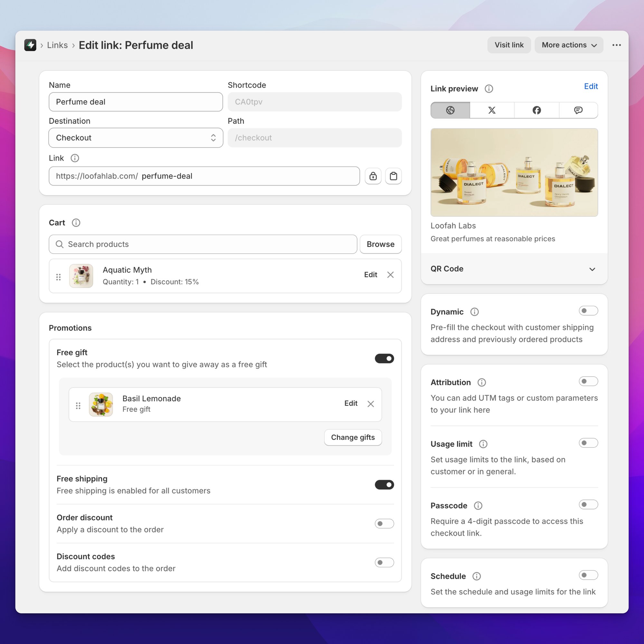Click the Visit link button
The image size is (644, 644).
(x=509, y=45)
